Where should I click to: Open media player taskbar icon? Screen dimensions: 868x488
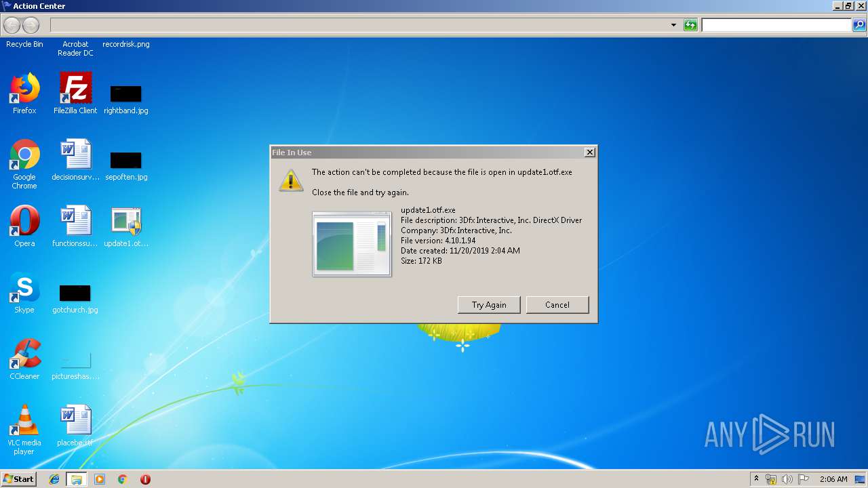click(100, 479)
